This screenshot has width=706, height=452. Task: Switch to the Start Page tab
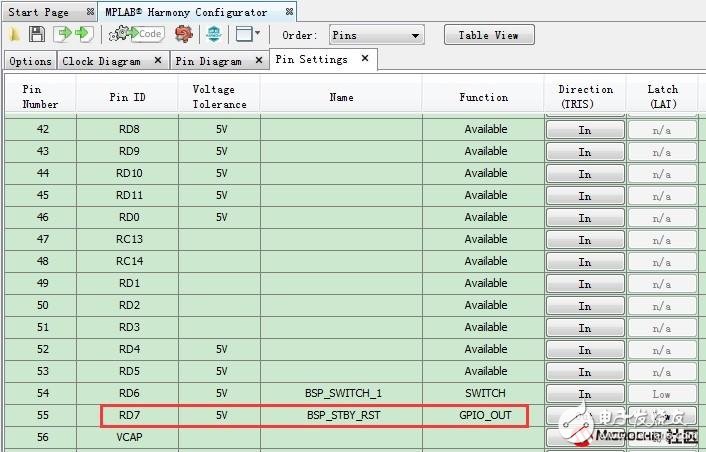click(x=40, y=12)
